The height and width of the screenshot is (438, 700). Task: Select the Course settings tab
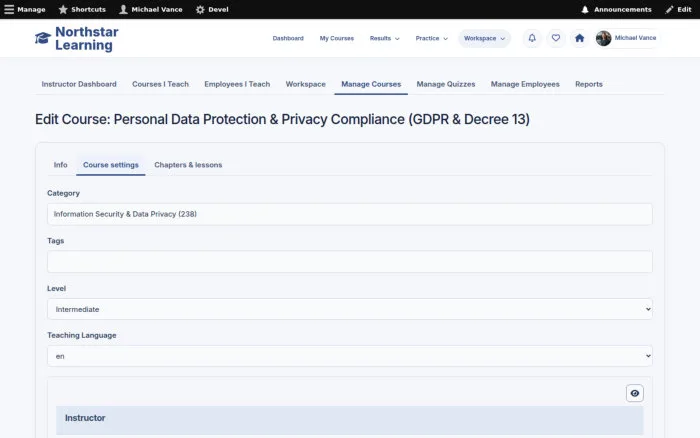pyautogui.click(x=111, y=165)
